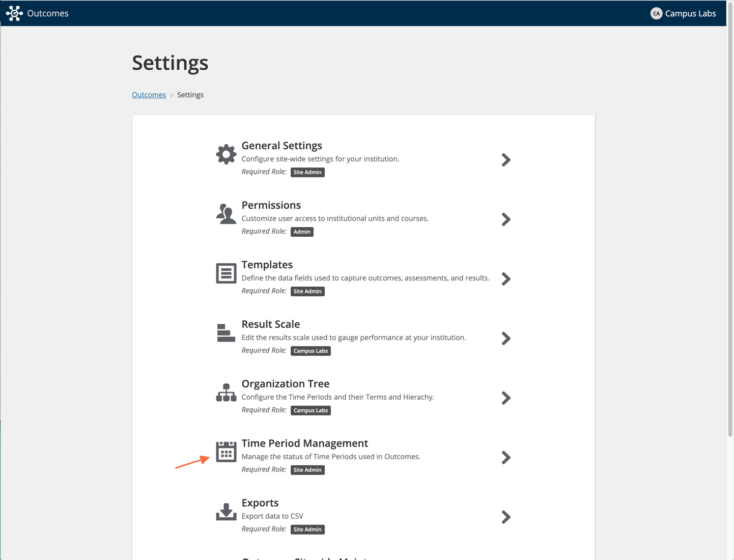This screenshot has width=734, height=560.
Task: Click the Result Scale bars icon
Action: coord(226,333)
